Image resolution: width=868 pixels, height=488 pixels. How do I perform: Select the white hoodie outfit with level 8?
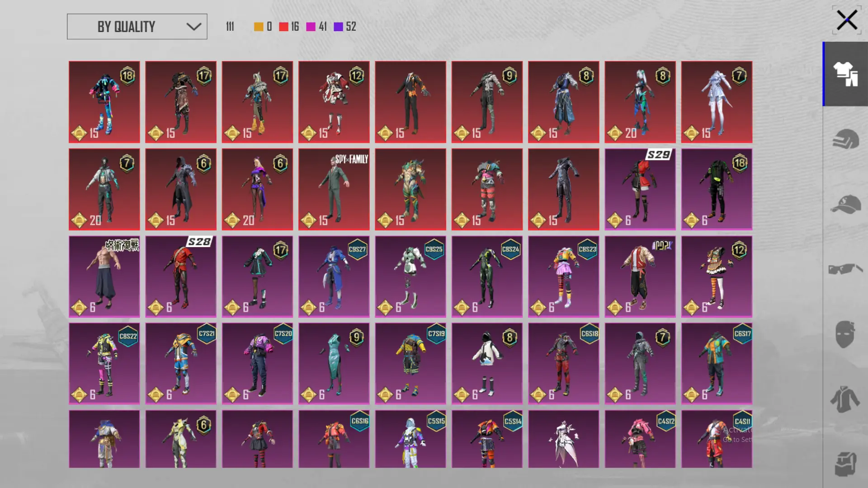coord(487,363)
